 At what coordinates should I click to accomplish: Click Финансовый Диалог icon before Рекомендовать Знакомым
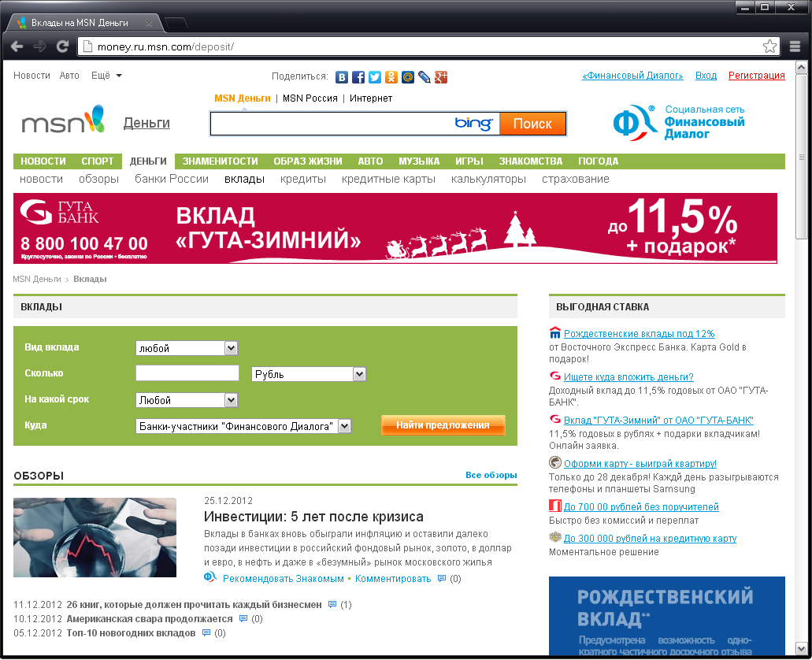pyautogui.click(x=209, y=577)
